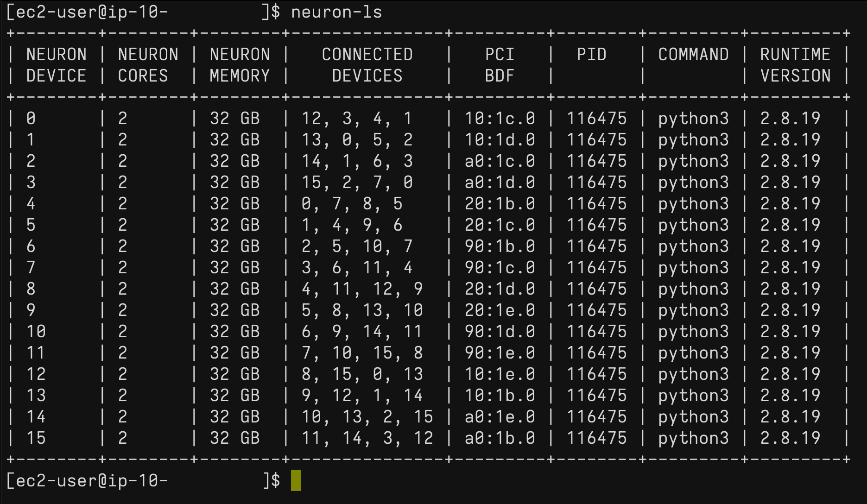Select python3 command entry for device 10
The width and height of the screenshot is (867, 504).
tap(692, 331)
